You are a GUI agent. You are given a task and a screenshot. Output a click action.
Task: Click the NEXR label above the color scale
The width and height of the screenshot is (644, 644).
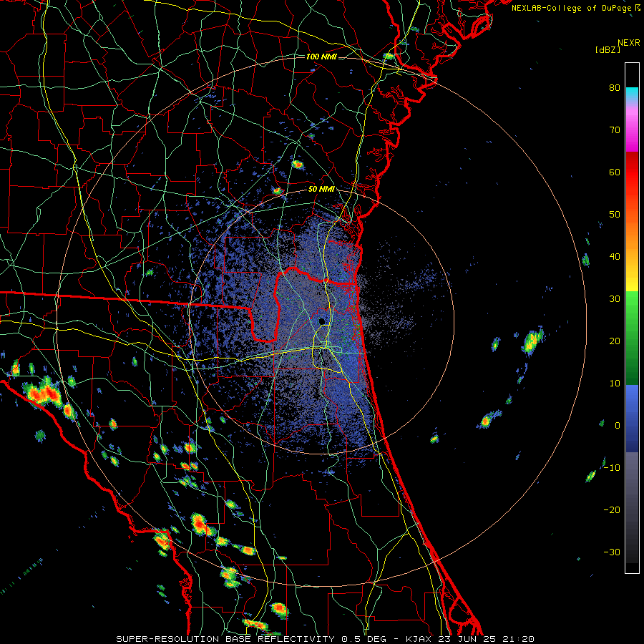pos(629,43)
